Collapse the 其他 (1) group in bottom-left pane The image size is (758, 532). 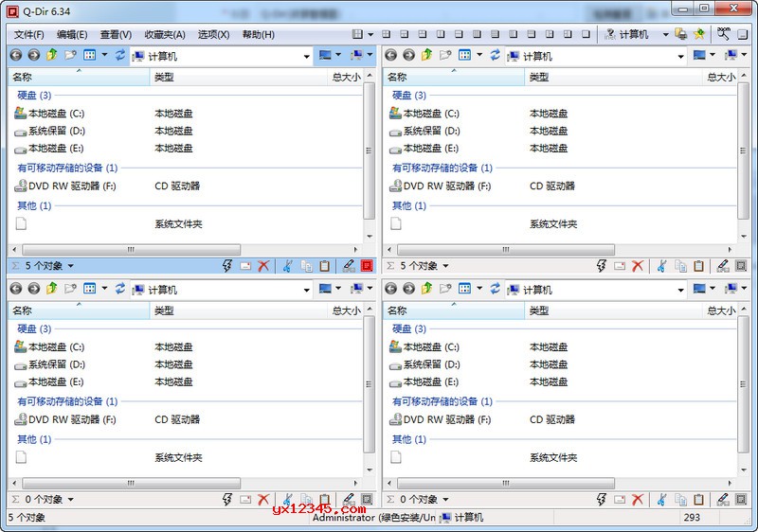pyautogui.click(x=34, y=439)
